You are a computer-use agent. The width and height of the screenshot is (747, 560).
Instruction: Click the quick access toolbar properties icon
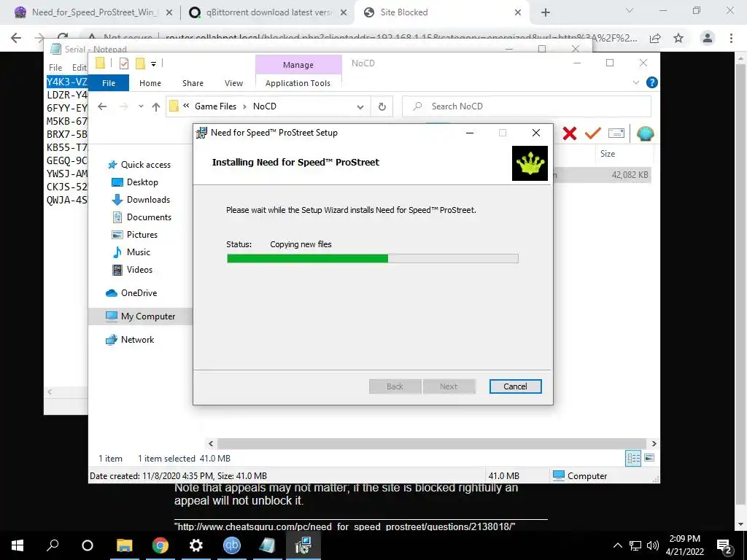click(x=124, y=63)
